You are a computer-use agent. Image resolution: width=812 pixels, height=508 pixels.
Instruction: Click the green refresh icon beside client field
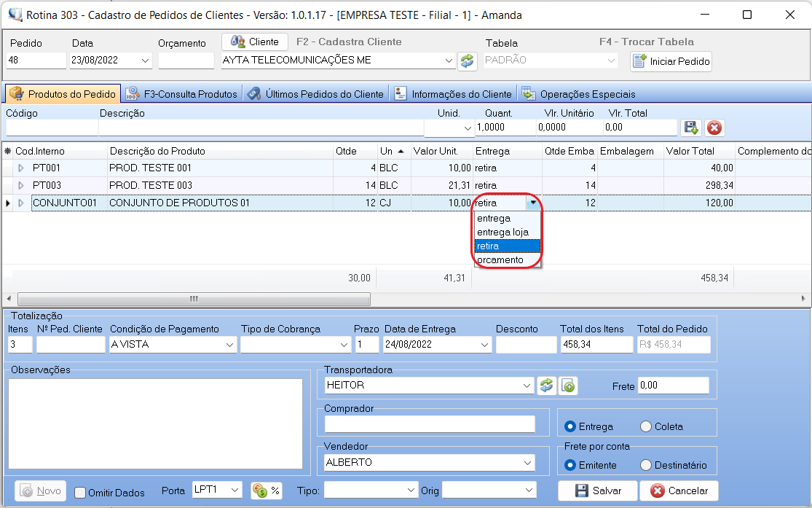pyautogui.click(x=467, y=60)
